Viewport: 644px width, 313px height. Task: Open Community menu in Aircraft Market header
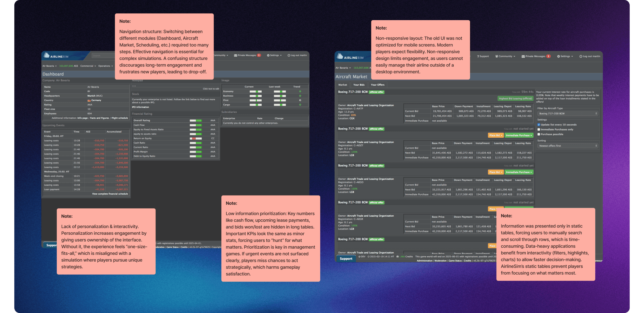(505, 56)
